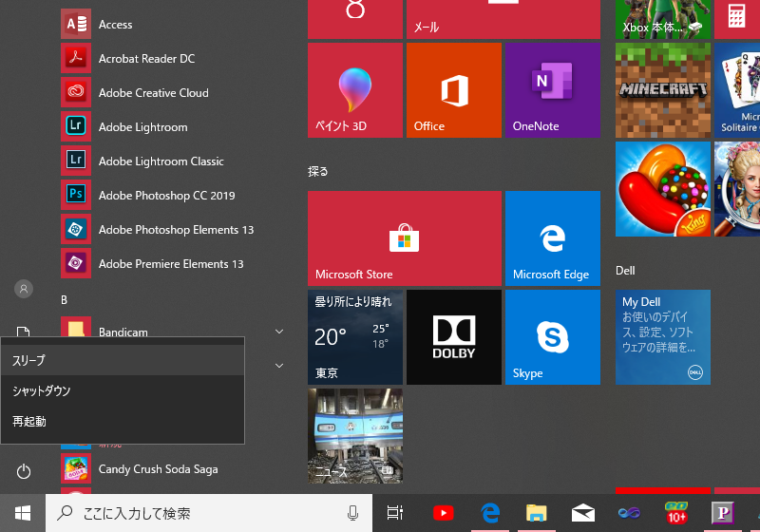Open Edge from the taskbar
The height and width of the screenshot is (532, 760).
(x=490, y=513)
